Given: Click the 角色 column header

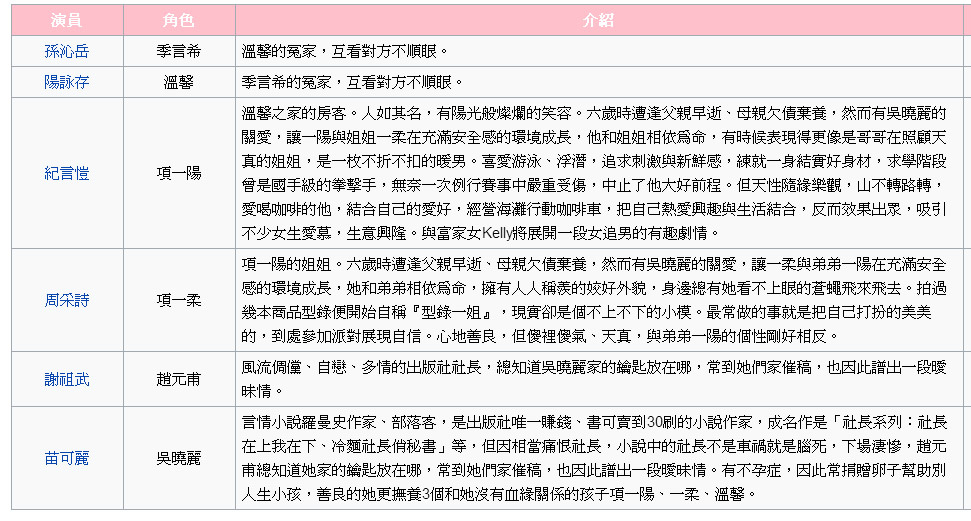Looking at the screenshot, I should (x=179, y=20).
